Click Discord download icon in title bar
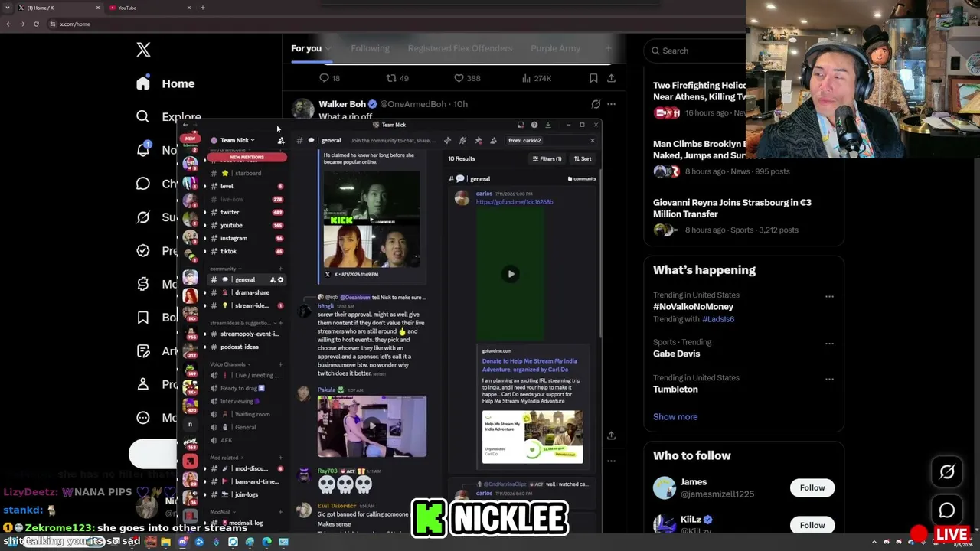980x551 pixels. point(548,125)
